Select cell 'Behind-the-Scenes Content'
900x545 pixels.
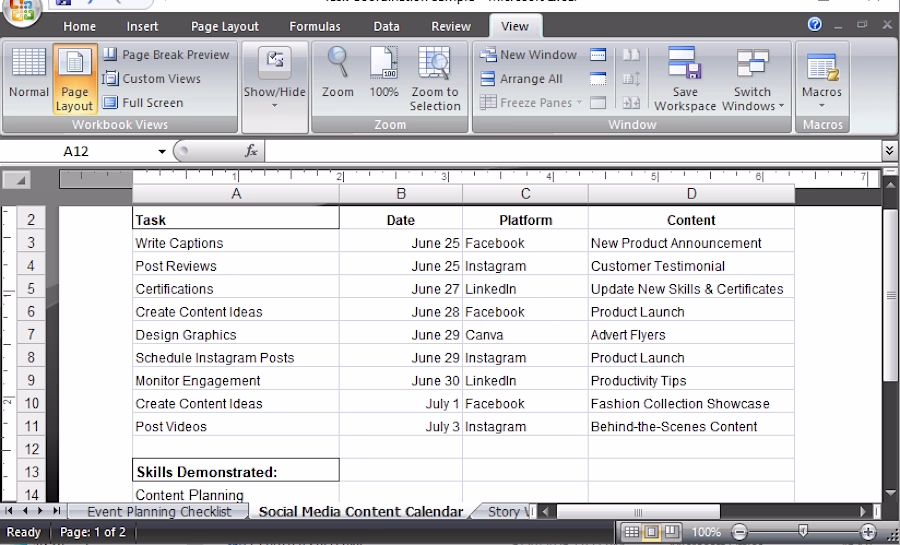tap(691, 426)
